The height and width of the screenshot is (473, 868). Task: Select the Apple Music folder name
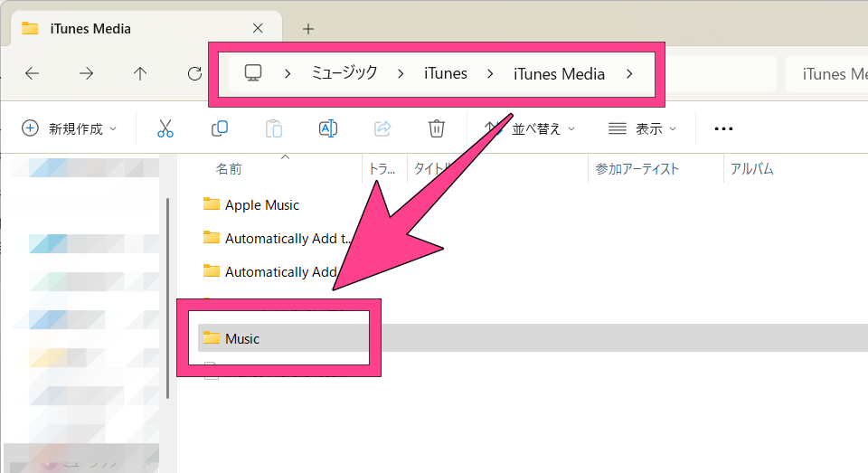(x=262, y=205)
